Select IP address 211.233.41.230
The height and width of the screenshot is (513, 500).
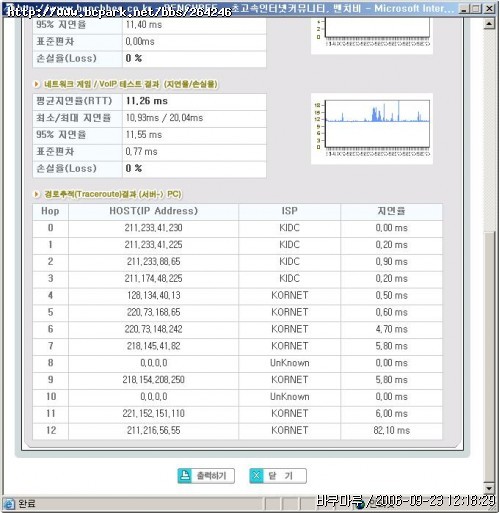coord(153,228)
